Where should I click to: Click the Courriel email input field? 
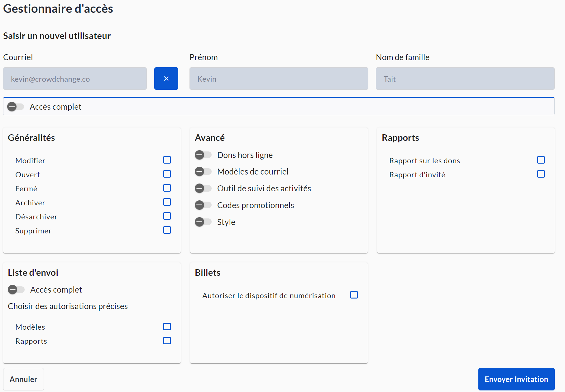coord(75,79)
